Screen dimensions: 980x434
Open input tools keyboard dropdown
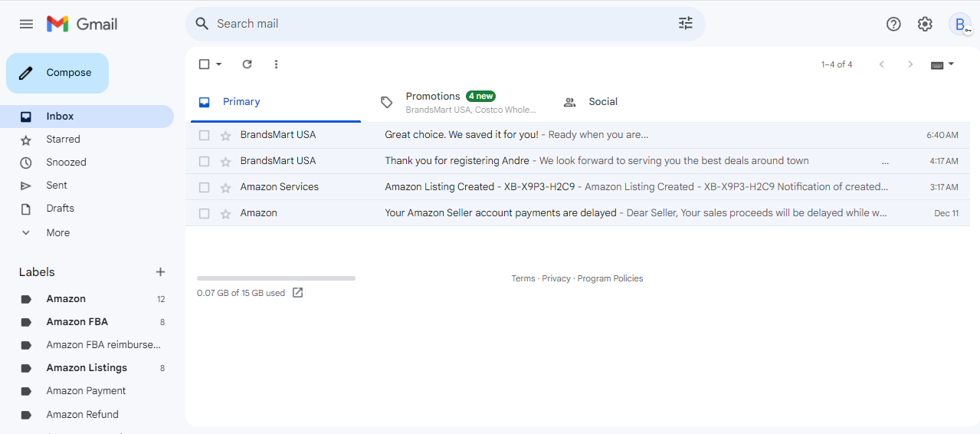(x=942, y=64)
